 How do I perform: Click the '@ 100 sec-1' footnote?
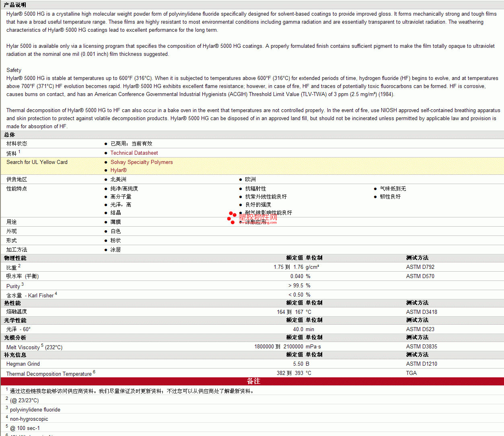pyautogui.click(x=25, y=428)
